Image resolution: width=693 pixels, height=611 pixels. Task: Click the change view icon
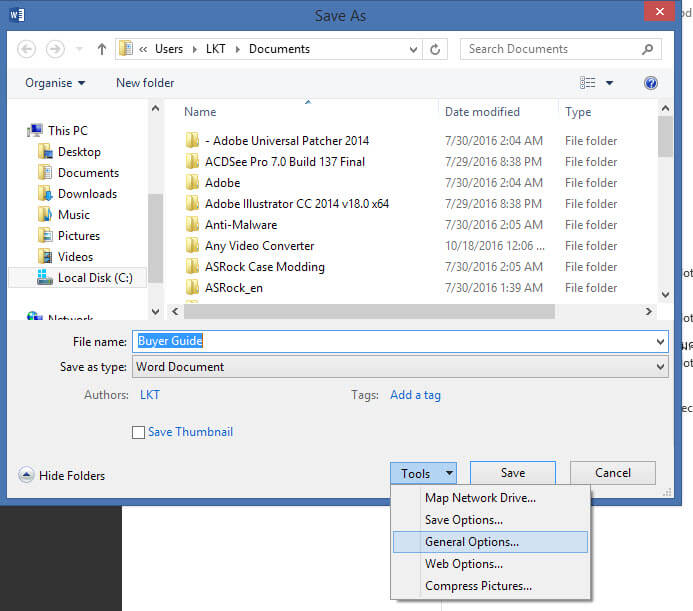tap(587, 83)
